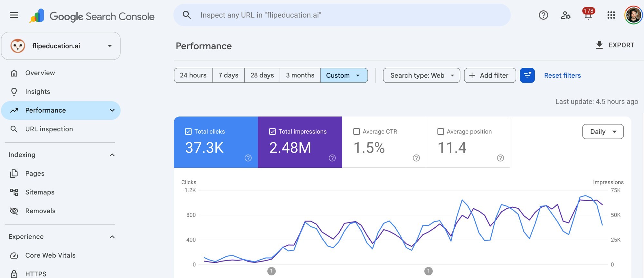Open the Search type: Web dropdown
644x278 pixels.
pyautogui.click(x=421, y=75)
